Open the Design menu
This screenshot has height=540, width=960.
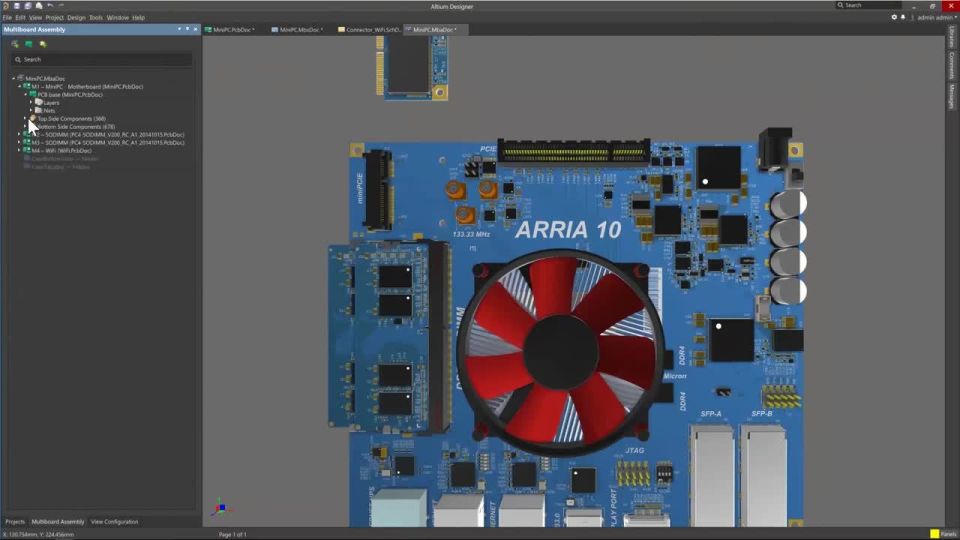coord(77,18)
